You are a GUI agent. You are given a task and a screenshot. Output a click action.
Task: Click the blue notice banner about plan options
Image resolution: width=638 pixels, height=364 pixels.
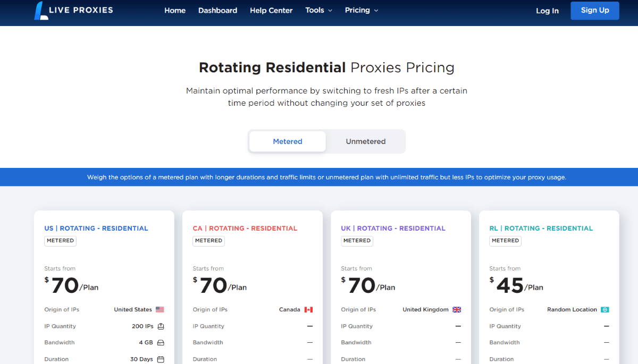(319, 177)
